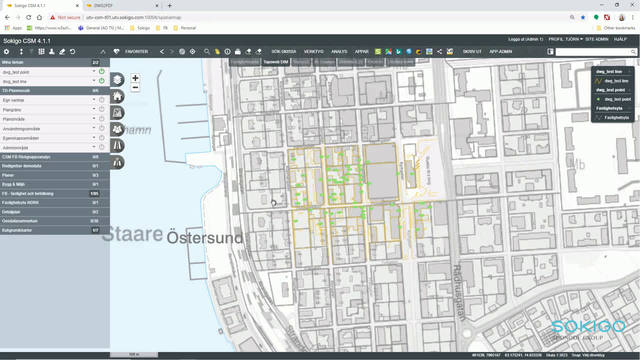Image resolution: width=640 pixels, height=360 pixels.
Task: Go to the previous map view arrow
Action: [162, 52]
